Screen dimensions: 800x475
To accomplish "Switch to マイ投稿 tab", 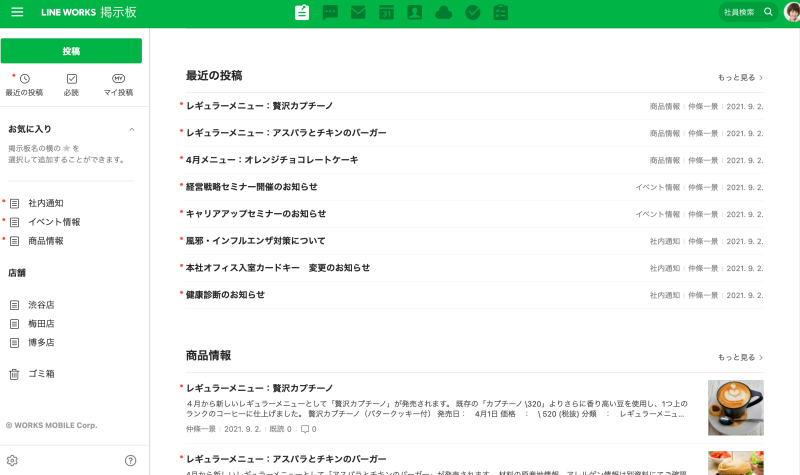I will point(118,84).
